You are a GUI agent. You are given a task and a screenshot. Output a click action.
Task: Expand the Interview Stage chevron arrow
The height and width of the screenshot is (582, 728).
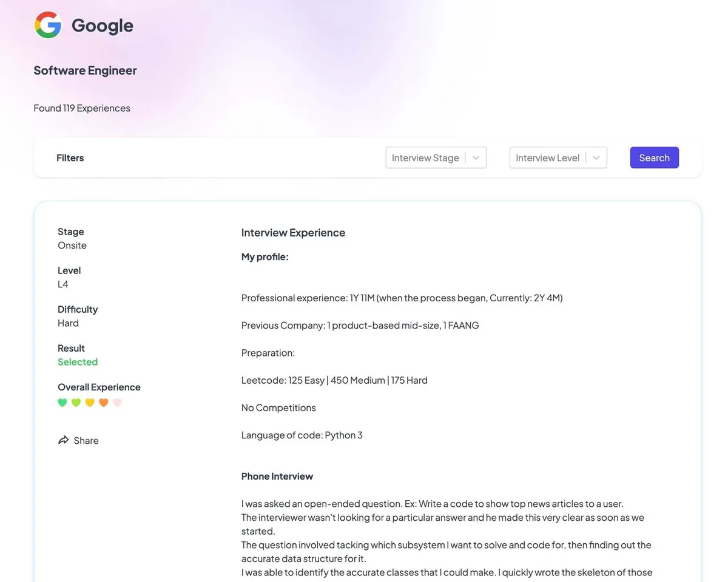(476, 158)
